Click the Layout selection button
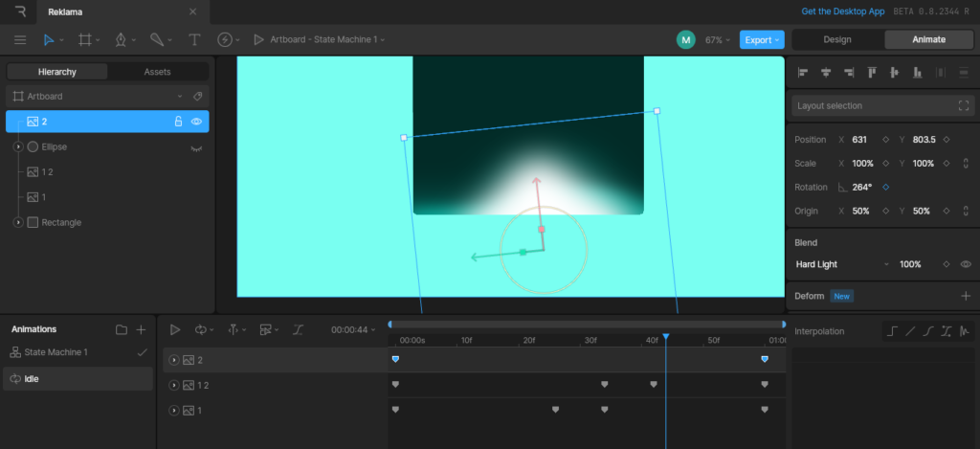The width and height of the screenshot is (980, 449). click(x=882, y=105)
